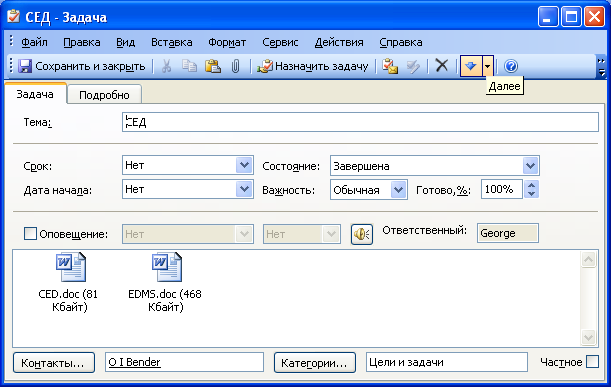
Task: Open the dropdown arrow beside Next Item
Action: (488, 66)
